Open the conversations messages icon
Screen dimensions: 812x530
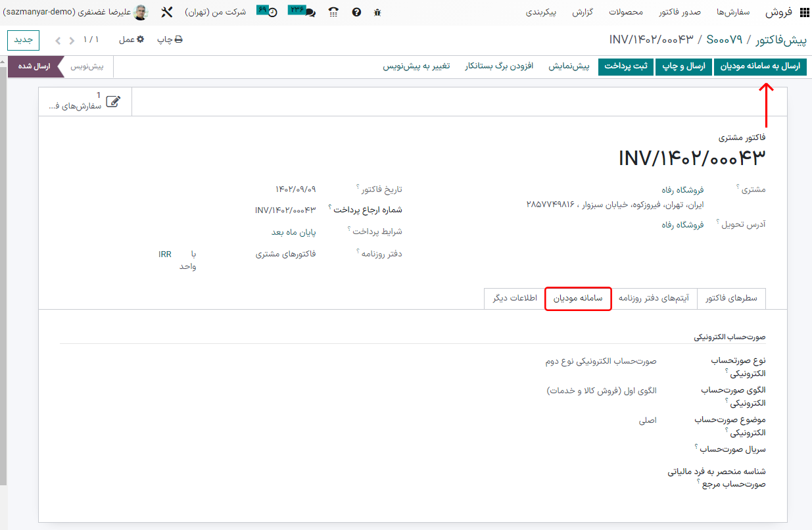[310, 12]
